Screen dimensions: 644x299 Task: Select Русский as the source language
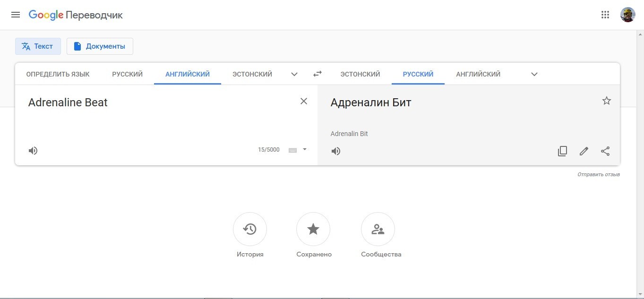tap(127, 74)
